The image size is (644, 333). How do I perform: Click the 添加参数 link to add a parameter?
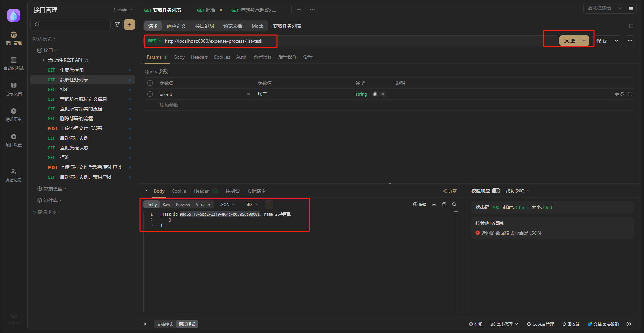[169, 105]
